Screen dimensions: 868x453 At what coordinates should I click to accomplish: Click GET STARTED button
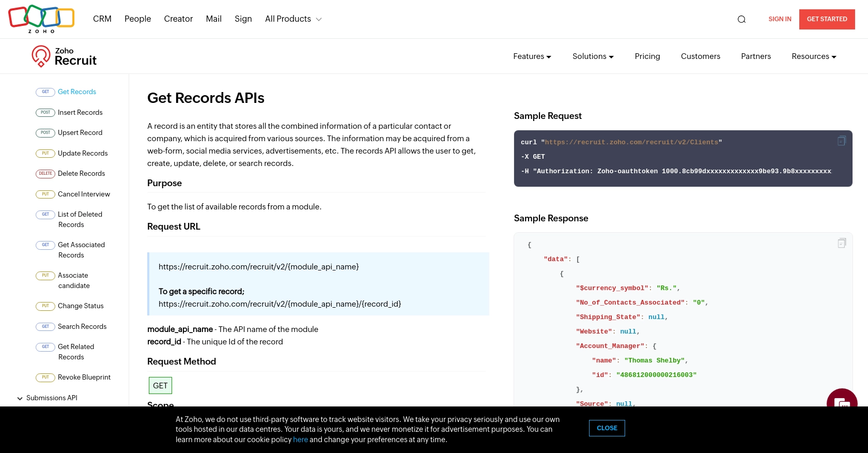tap(827, 19)
